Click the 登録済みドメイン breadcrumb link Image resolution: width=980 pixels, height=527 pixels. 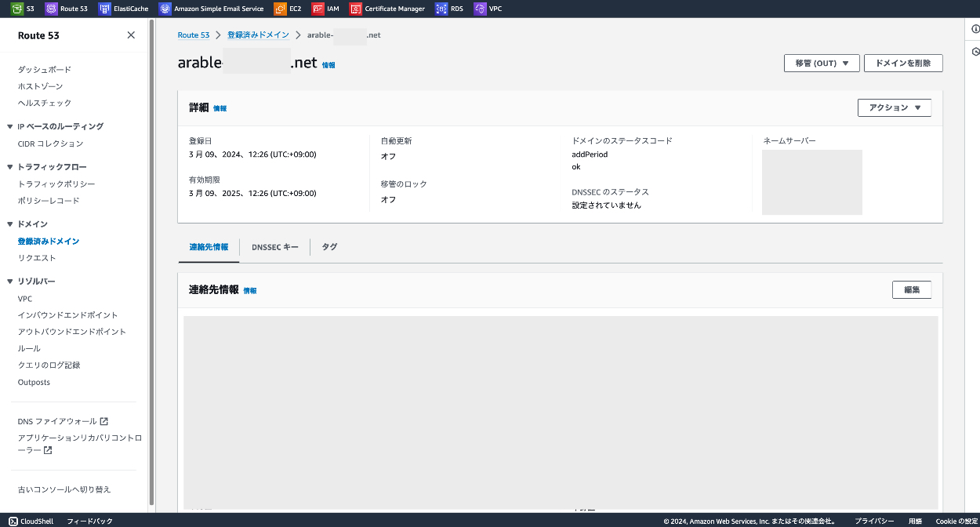click(258, 35)
